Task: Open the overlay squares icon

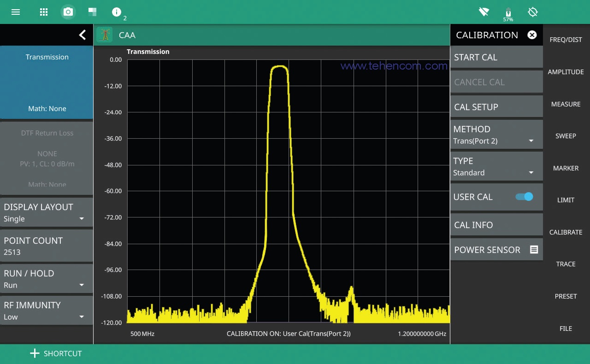Action: [92, 12]
